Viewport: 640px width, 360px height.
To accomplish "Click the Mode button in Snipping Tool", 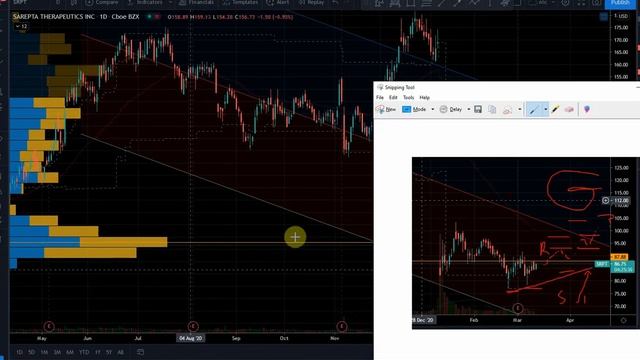I will coord(414,109).
